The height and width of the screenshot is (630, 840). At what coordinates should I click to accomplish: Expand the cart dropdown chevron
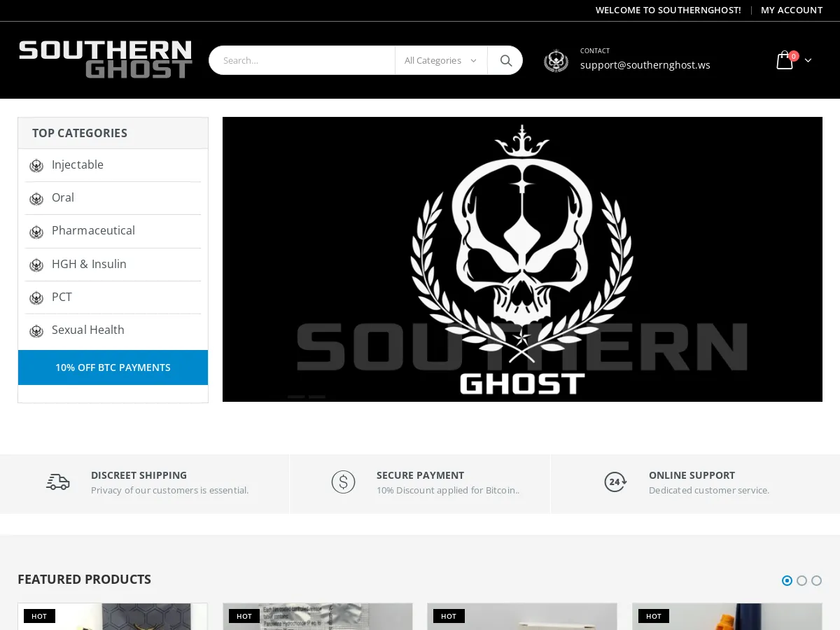click(808, 60)
